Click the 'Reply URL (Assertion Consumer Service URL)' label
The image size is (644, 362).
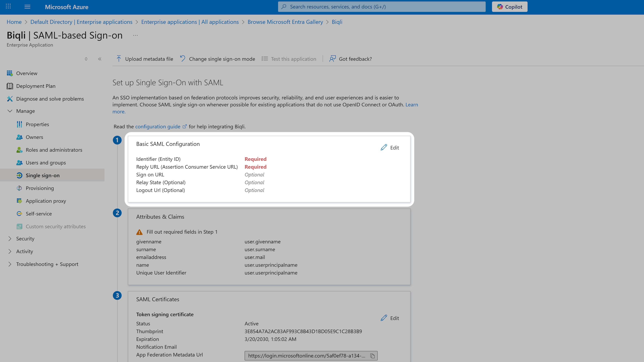(187, 167)
